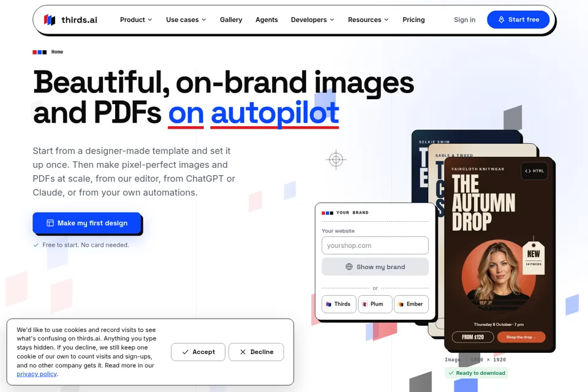Open the Agents page
The image size is (588, 392).
pos(266,20)
